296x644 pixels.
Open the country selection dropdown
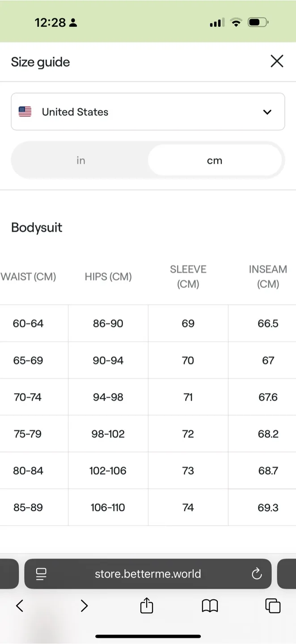tap(148, 112)
